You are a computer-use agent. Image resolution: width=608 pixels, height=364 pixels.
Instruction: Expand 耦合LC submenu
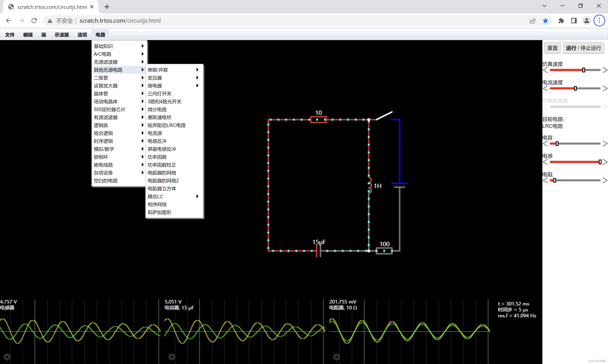(174, 196)
